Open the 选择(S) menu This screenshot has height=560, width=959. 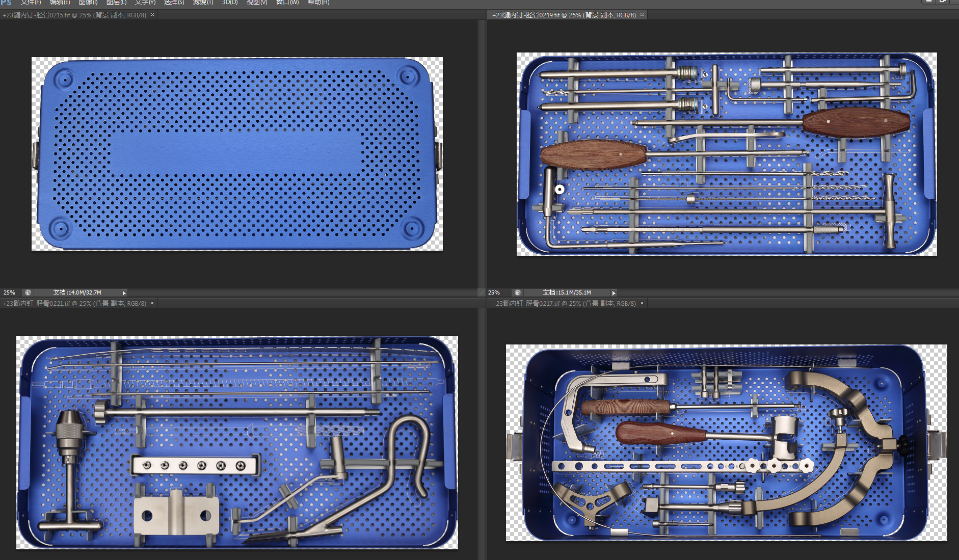[174, 2]
